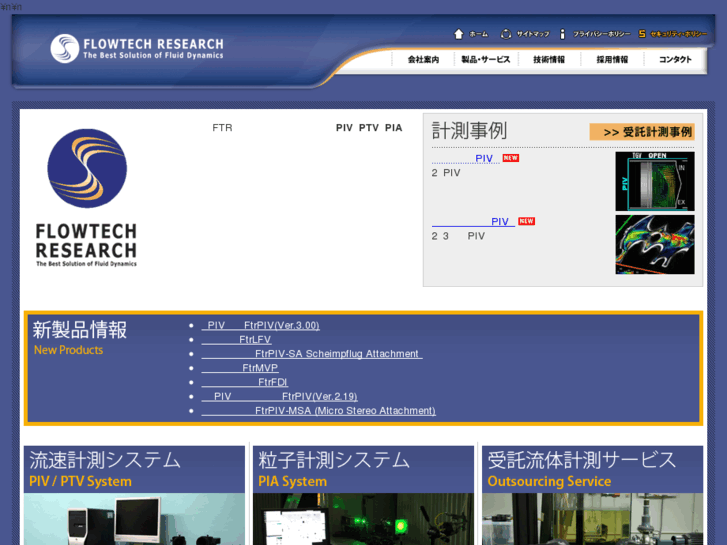This screenshot has height=545, width=727.
Task: Open the FtrFDI product link
Action: click(245, 383)
